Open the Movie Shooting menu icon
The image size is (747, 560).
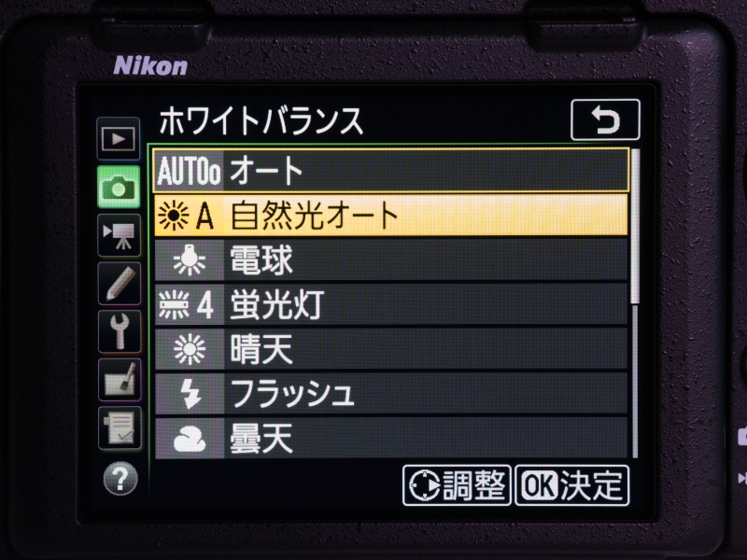(x=119, y=235)
